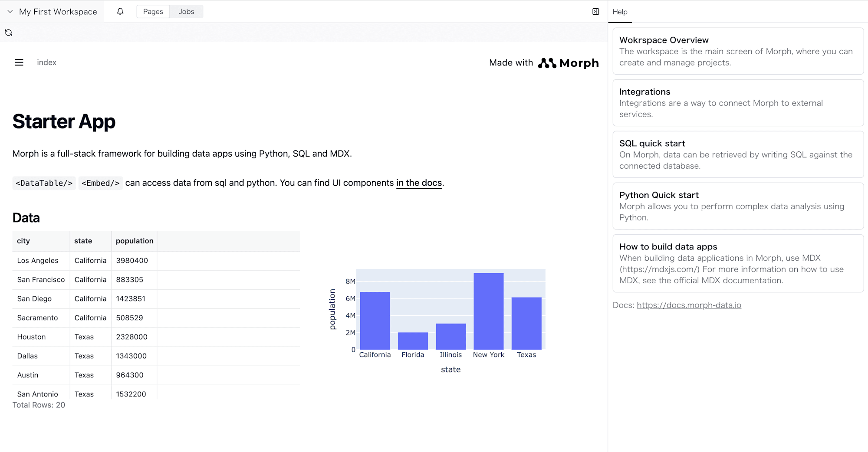Open the hamburger menu beside index

coord(19,62)
